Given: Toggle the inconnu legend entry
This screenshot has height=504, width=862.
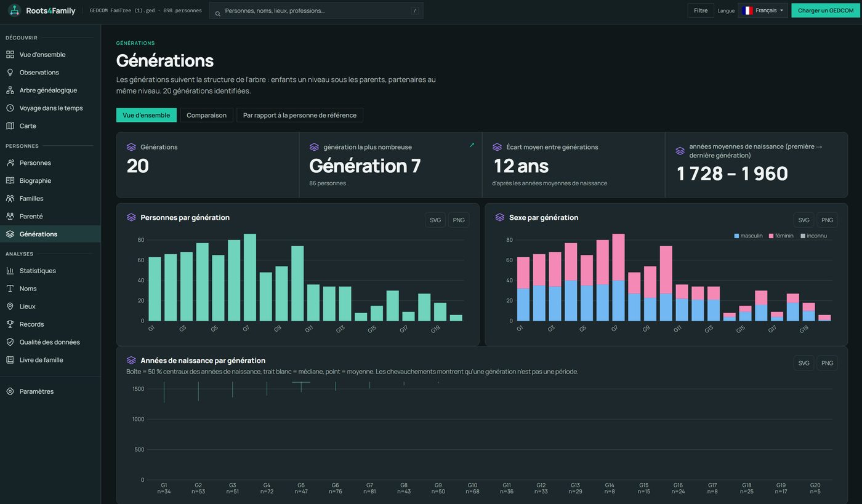Looking at the screenshot, I should (x=813, y=236).
